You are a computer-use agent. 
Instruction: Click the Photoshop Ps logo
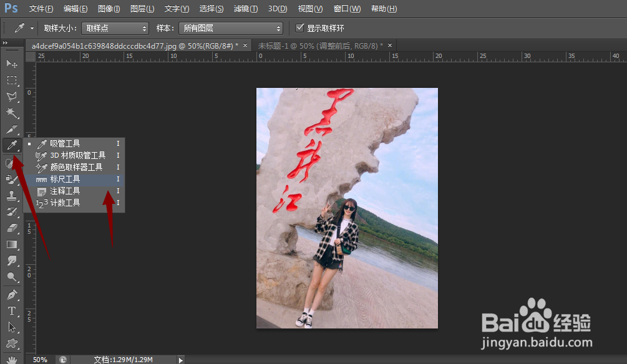tap(11, 8)
